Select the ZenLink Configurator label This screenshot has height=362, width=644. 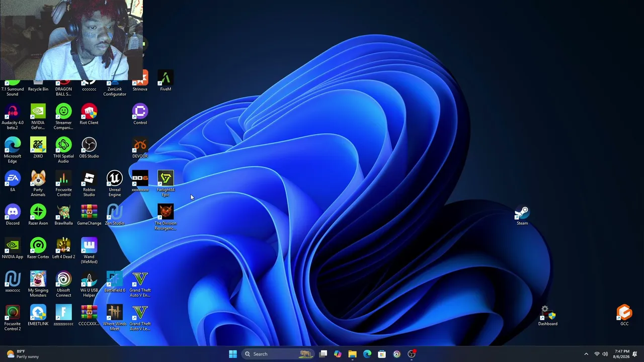[x=115, y=92]
